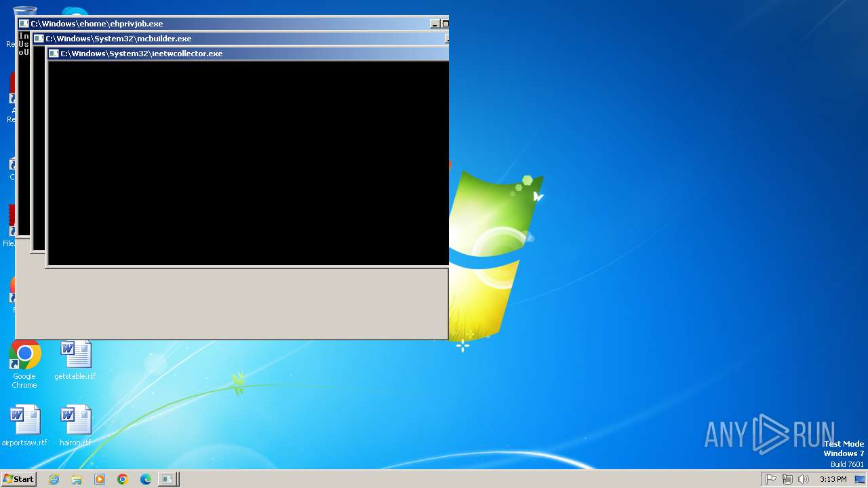Launch Windows Media Player from the taskbar

[100, 479]
